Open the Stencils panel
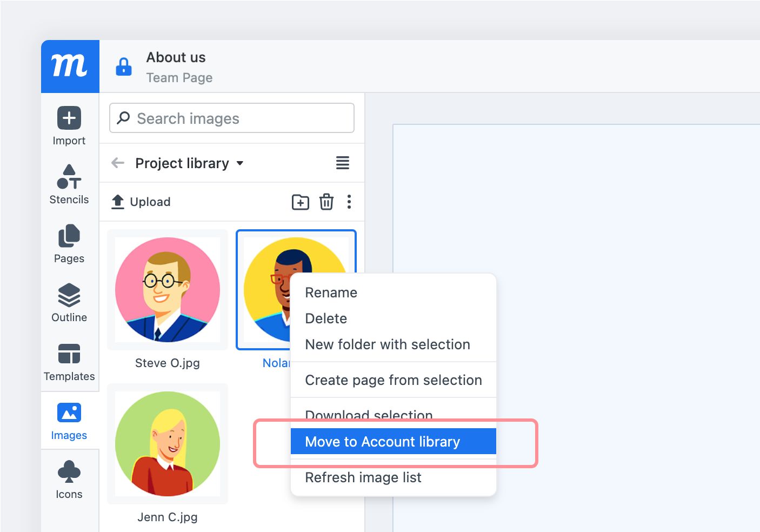 69,184
